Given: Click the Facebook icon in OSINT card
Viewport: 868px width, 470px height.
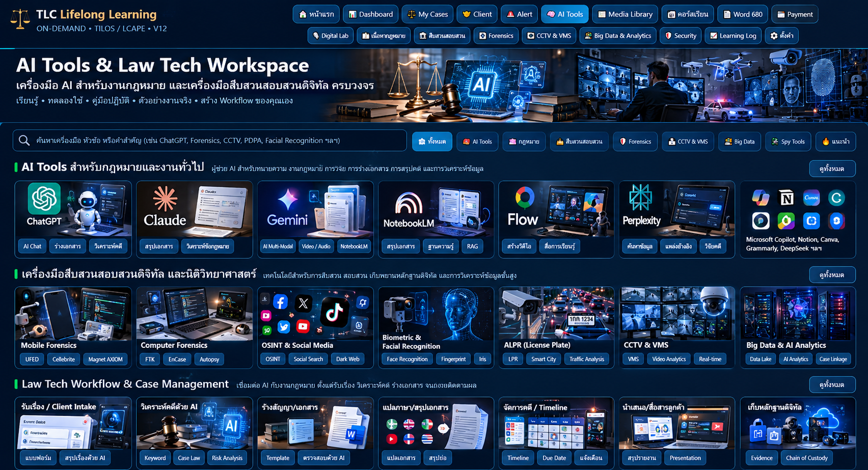Looking at the screenshot, I should pos(281,302).
